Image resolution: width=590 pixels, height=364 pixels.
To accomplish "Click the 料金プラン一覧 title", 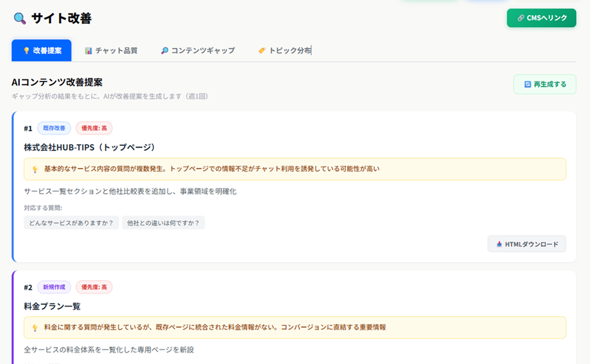I will point(52,306).
